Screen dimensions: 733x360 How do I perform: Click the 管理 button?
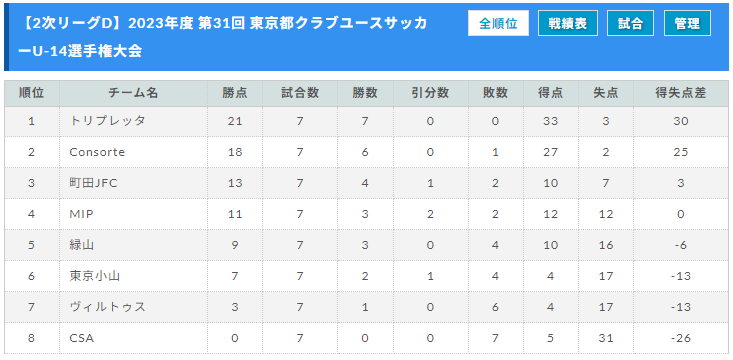[687, 23]
